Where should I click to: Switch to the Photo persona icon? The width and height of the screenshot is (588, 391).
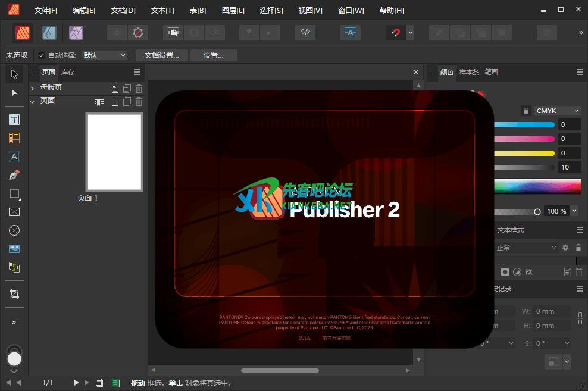[x=76, y=33]
